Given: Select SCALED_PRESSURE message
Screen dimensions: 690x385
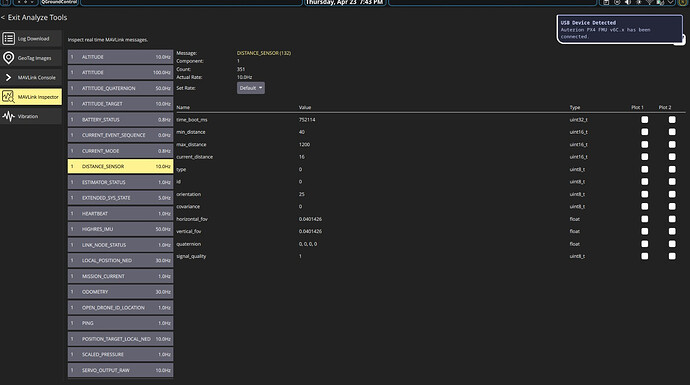Looking at the screenshot, I should (x=120, y=355).
